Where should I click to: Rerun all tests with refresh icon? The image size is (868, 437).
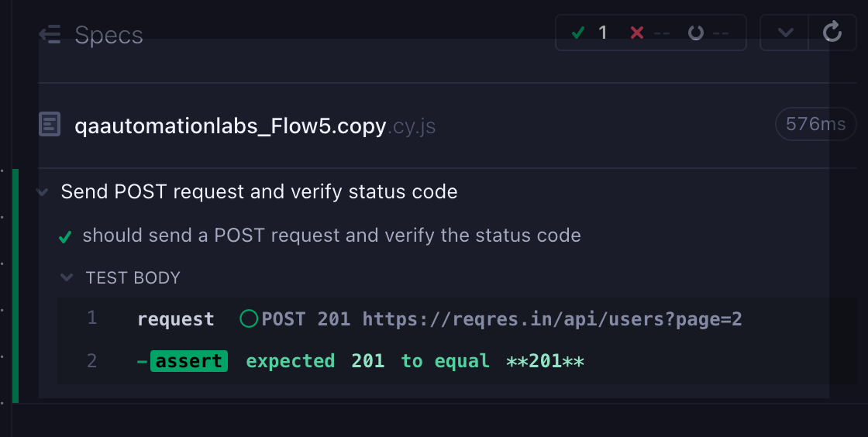[832, 32]
